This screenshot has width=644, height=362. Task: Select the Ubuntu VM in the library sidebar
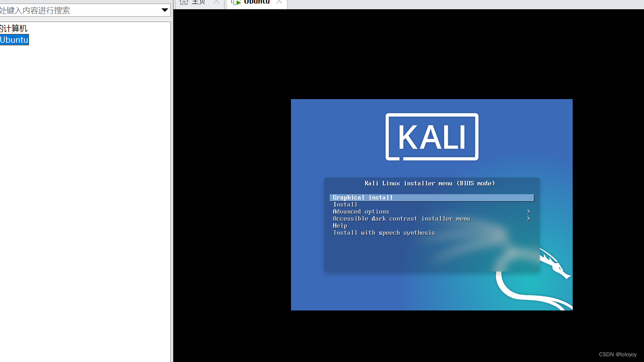coord(14,39)
